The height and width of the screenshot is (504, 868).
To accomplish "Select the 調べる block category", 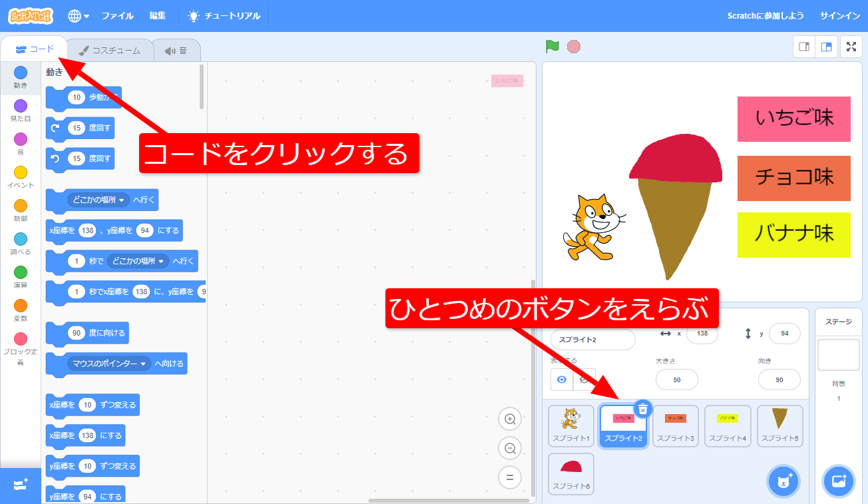I will pyautogui.click(x=21, y=244).
